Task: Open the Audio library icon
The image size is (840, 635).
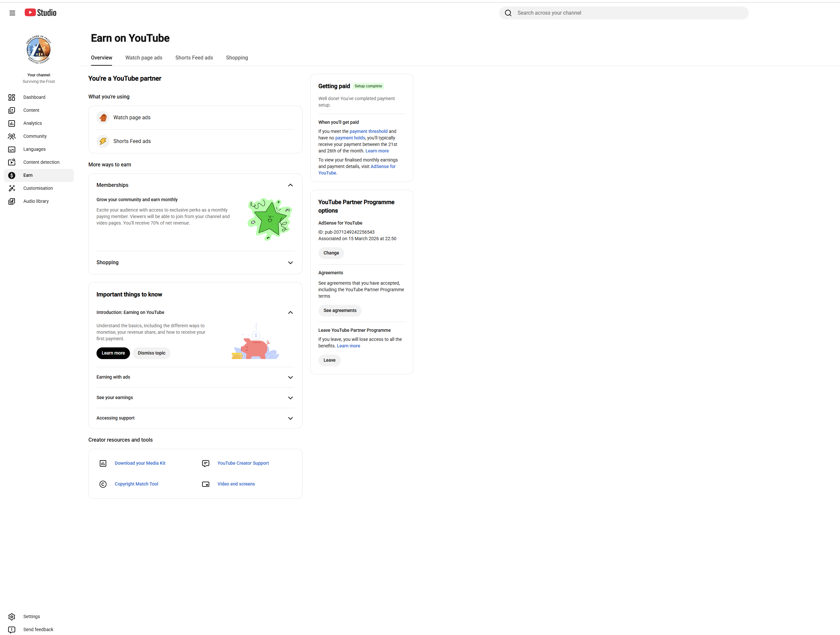Action: pyautogui.click(x=12, y=201)
